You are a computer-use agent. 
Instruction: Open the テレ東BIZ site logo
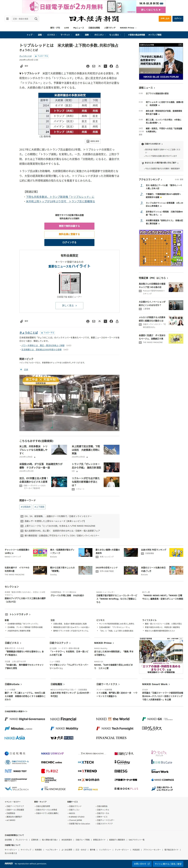tap(49, 771)
